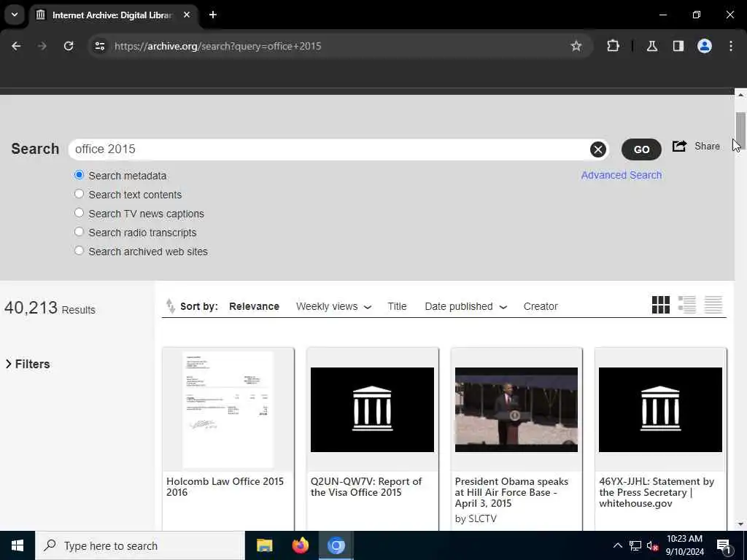The width and height of the screenshot is (747, 560).
Task: Open Statement by the Press Secretary title
Action: [657, 492]
